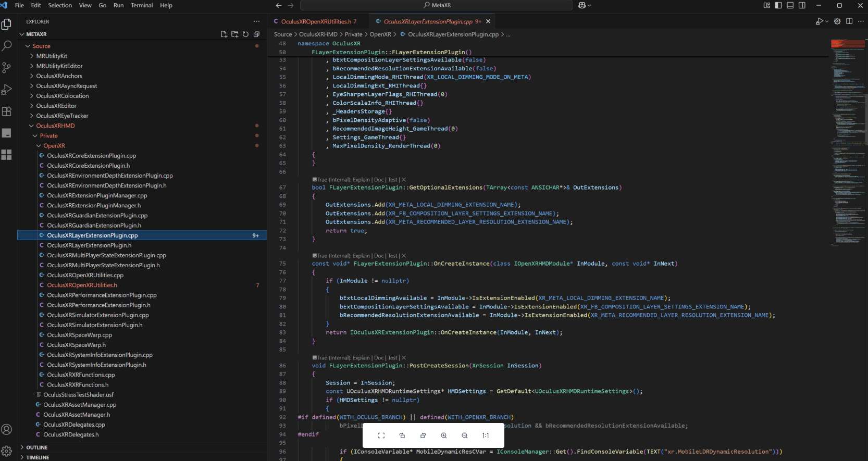Toggle bottom panel visibility
This screenshot has width=868, height=461.
click(790, 5)
